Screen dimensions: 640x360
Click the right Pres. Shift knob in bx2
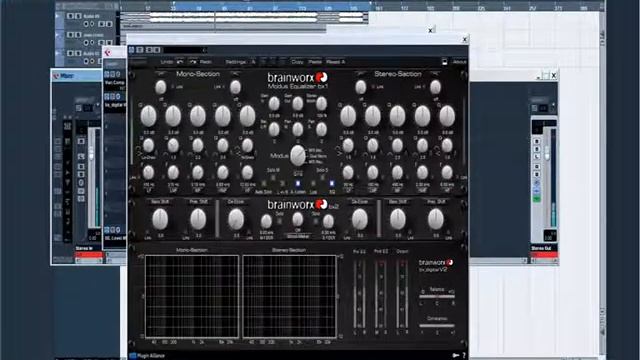coord(436,220)
